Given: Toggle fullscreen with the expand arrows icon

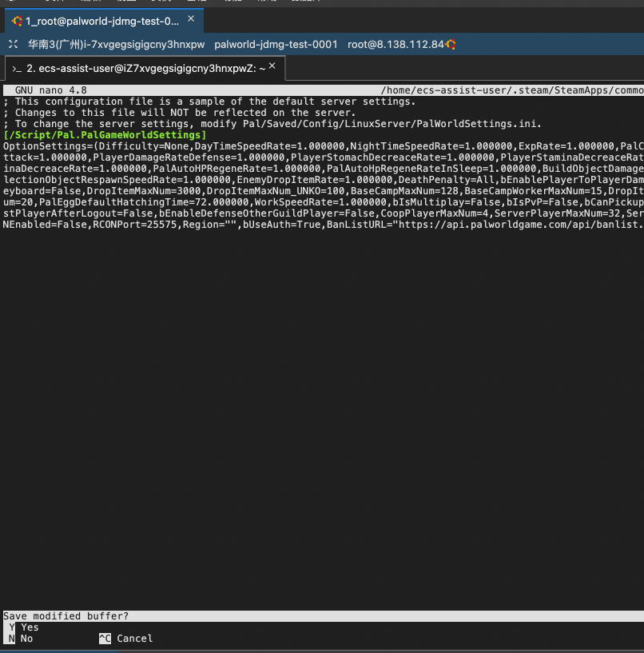Looking at the screenshot, I should tap(13, 44).
